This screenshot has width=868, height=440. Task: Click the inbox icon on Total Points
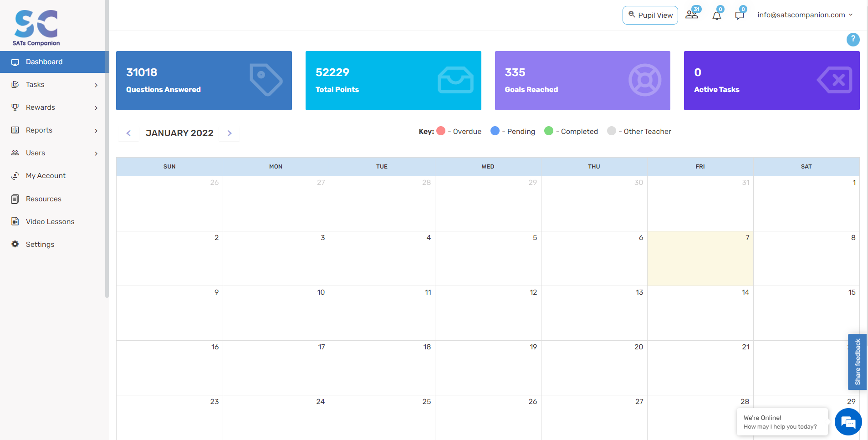coord(455,80)
